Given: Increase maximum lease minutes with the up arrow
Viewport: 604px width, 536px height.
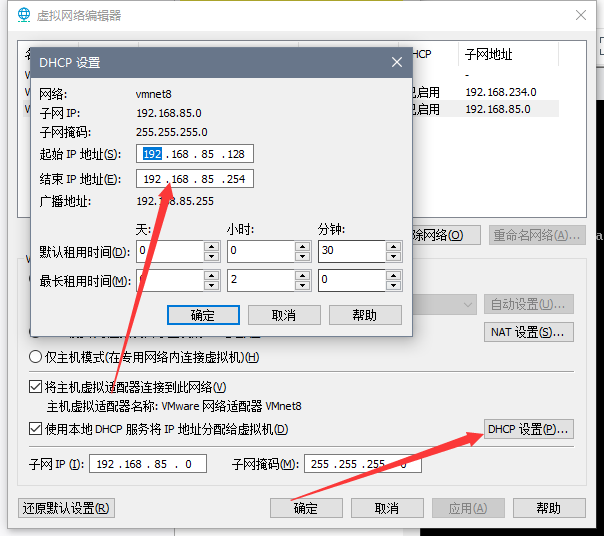Looking at the screenshot, I should click(x=393, y=275).
